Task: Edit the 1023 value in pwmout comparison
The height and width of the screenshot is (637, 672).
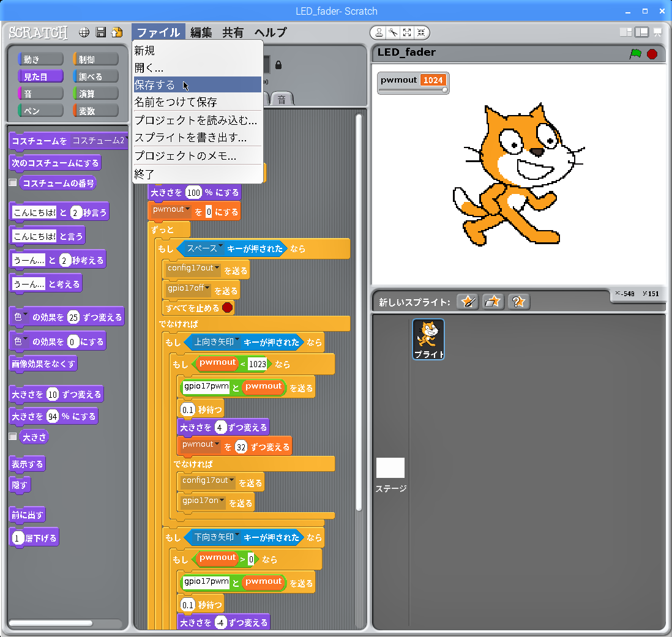Action: pyautogui.click(x=258, y=364)
